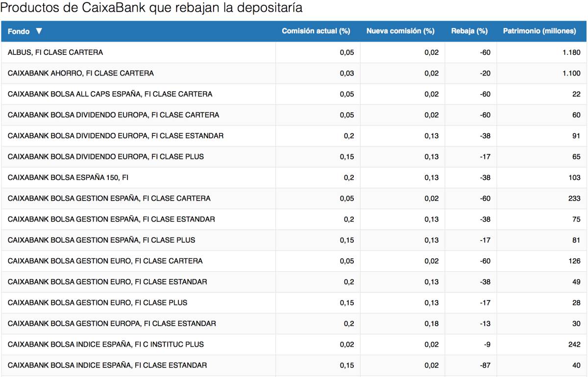Select BOLSA INDICE ESPAÑA, FI CLASE ESTANDAR

click(294, 365)
